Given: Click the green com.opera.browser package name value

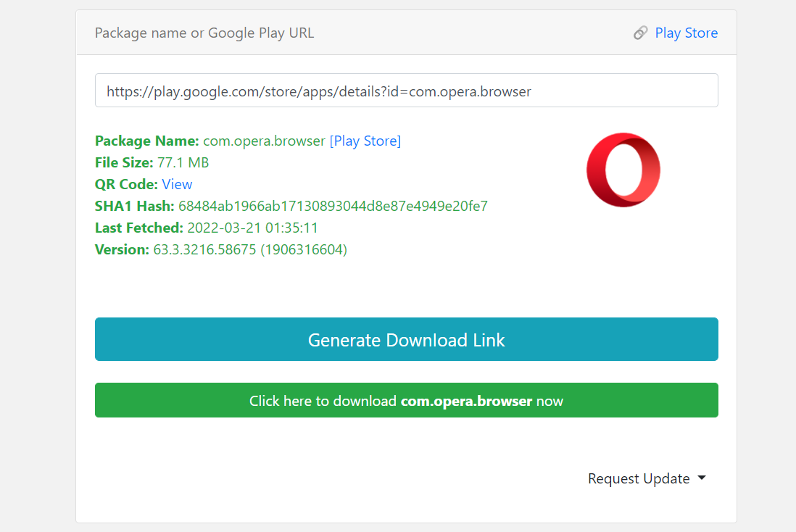Looking at the screenshot, I should [x=264, y=141].
